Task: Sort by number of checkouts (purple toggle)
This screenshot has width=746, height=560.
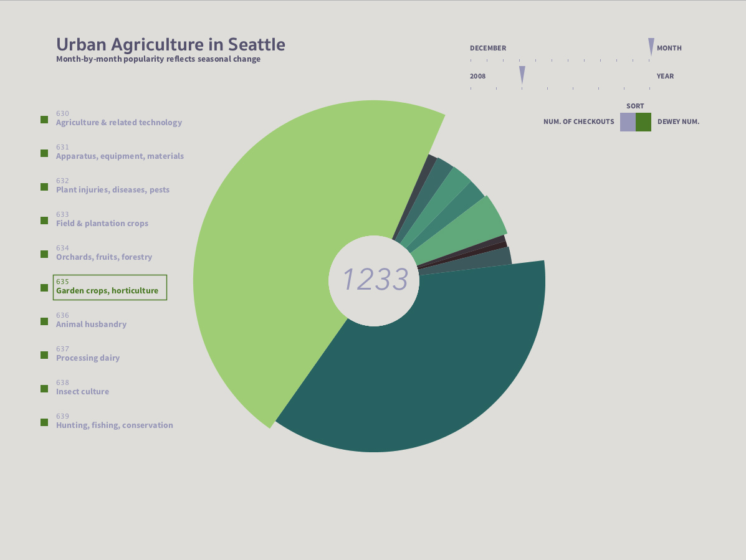Action: (628, 122)
